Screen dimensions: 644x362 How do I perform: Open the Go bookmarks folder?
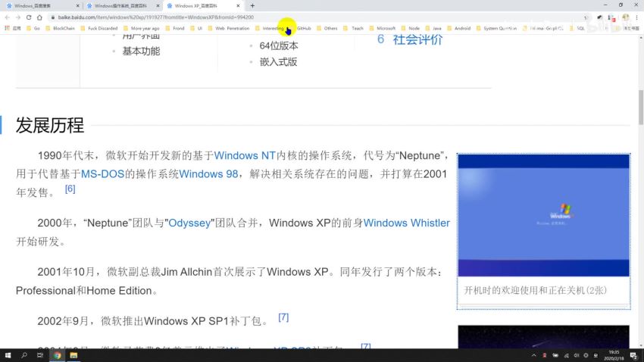[33, 28]
